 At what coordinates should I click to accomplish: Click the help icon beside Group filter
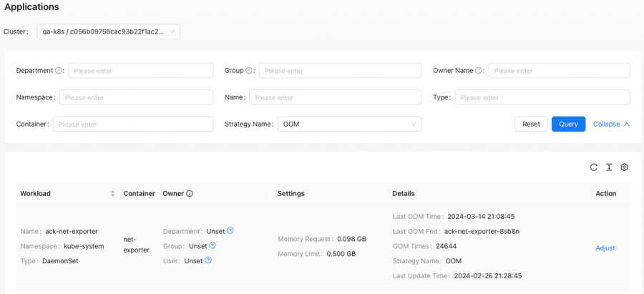coord(248,71)
